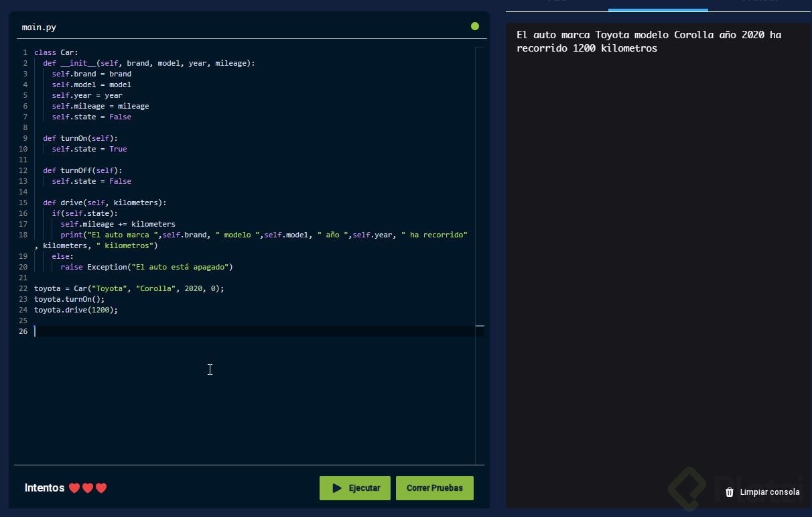Click line number 22 in the gutter
Image resolution: width=812 pixels, height=517 pixels.
[x=23, y=288]
